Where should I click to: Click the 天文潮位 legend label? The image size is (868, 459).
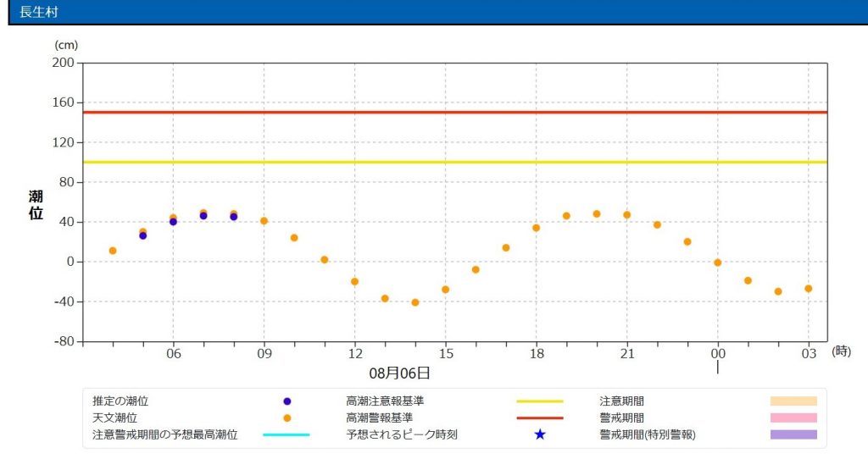pyautogui.click(x=114, y=418)
